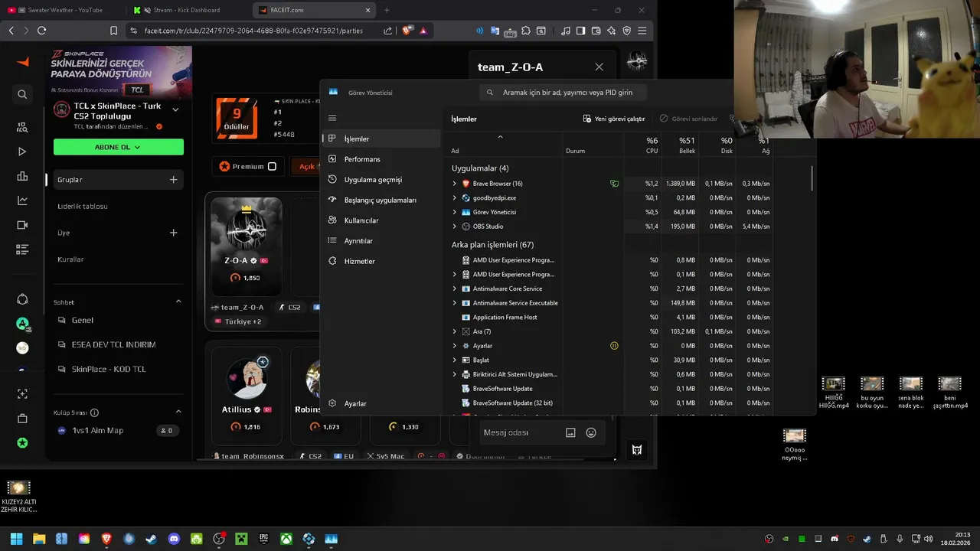The image size is (980, 551).
Task: Open Ayarlar at bottom of Task Manager
Action: tap(381, 403)
